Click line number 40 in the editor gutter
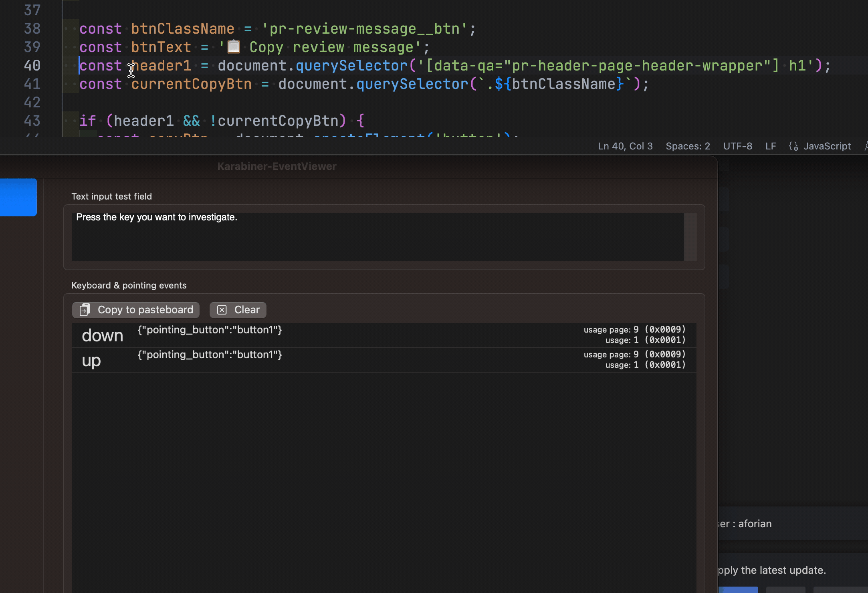Screen dimensions: 868x593 (32, 65)
